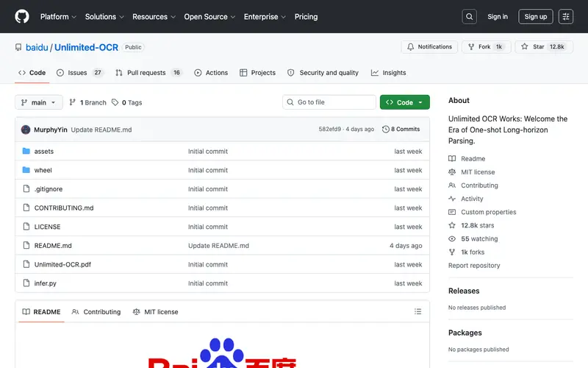
Task: Open the Packages heading link
Action: [465, 333]
